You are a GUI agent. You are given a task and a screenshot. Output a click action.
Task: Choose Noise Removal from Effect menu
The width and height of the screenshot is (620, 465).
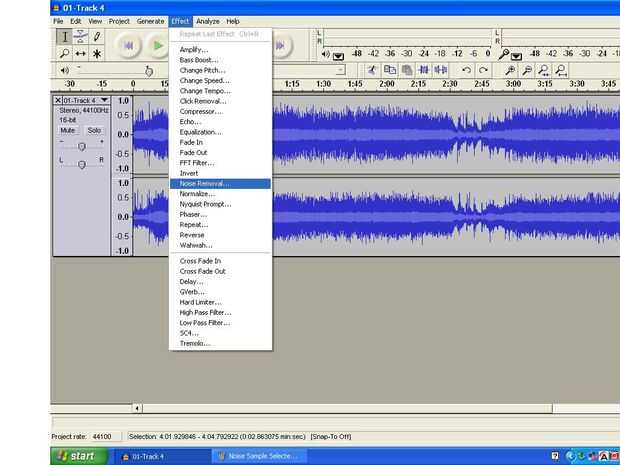point(220,183)
